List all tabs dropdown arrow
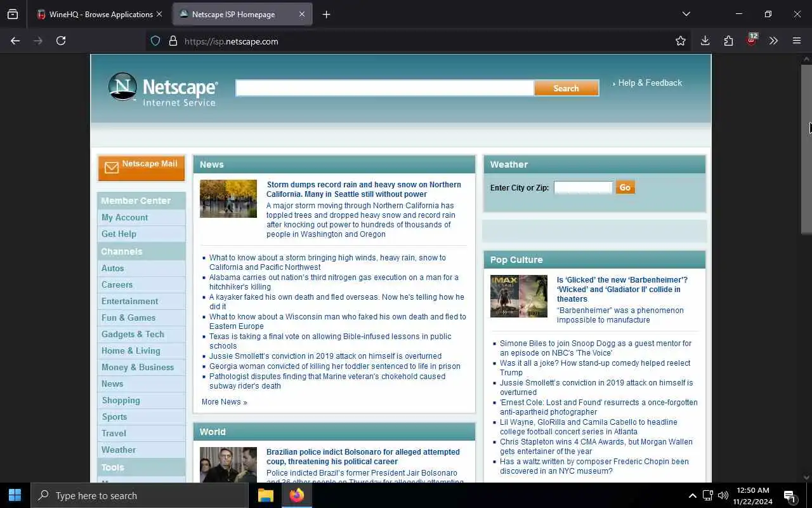The width and height of the screenshot is (812, 508). pyautogui.click(x=686, y=14)
